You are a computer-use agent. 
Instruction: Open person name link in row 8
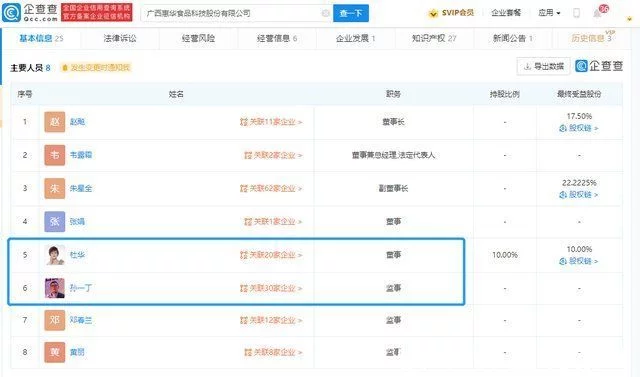[77, 352]
